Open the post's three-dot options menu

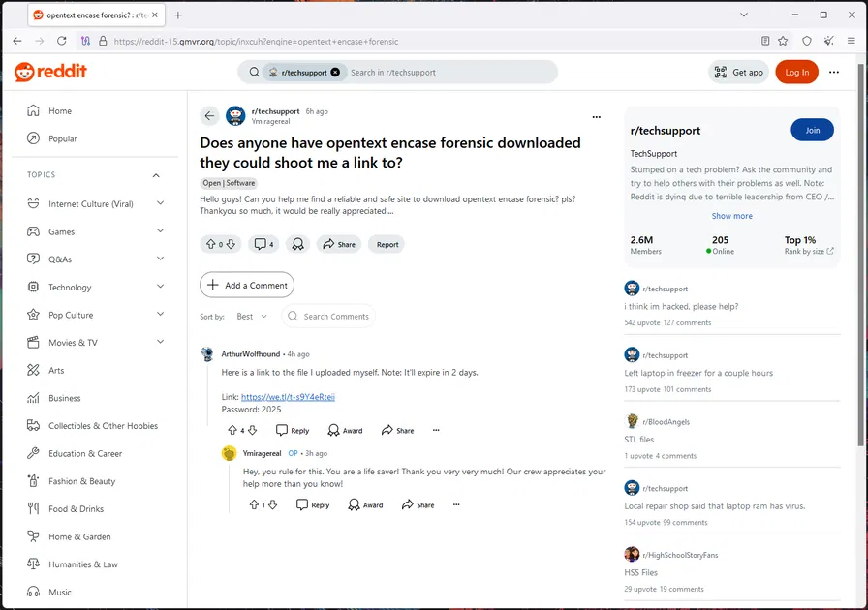pyautogui.click(x=596, y=117)
